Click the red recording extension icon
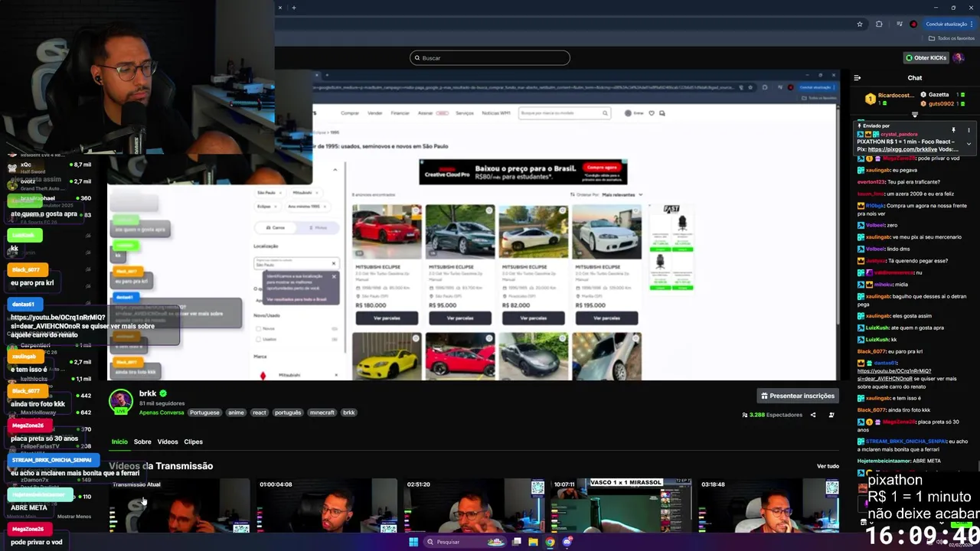Image resolution: width=980 pixels, height=551 pixels. (x=913, y=24)
